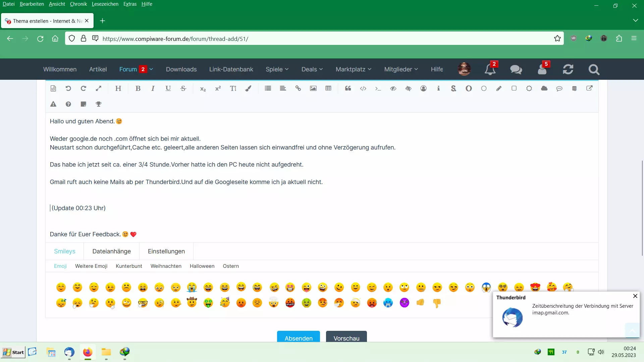Switch to the Einstellungen tab
644x362 pixels.
pos(166,251)
